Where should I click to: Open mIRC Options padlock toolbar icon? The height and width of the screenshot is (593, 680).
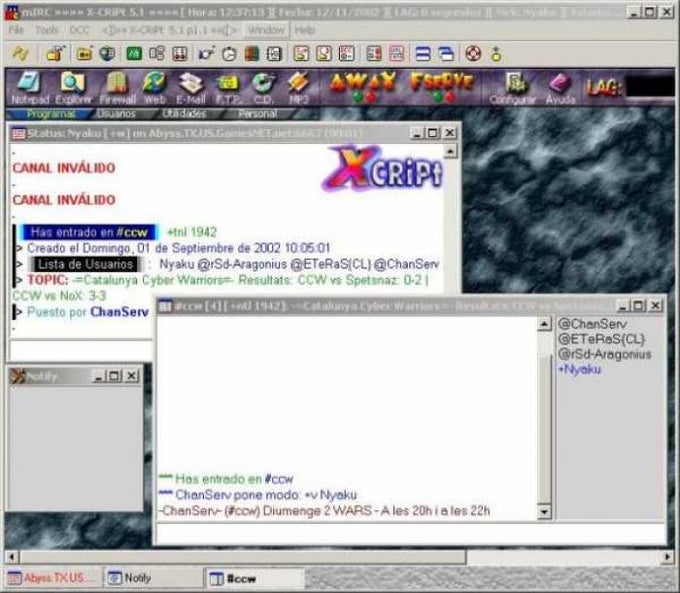[x=56, y=53]
